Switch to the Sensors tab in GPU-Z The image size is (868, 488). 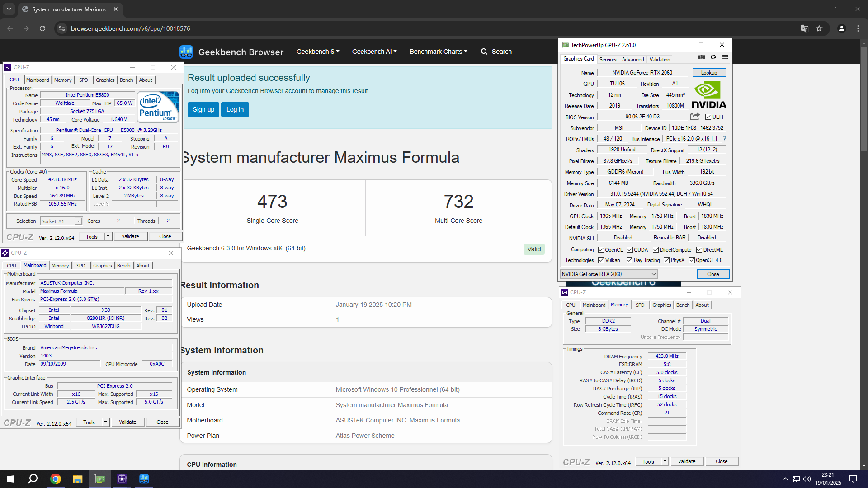(608, 60)
